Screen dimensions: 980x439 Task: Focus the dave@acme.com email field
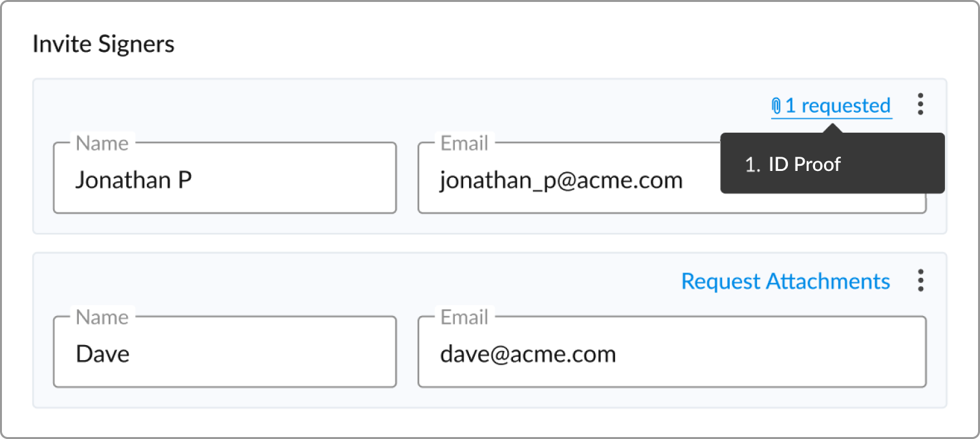pyautogui.click(x=672, y=352)
